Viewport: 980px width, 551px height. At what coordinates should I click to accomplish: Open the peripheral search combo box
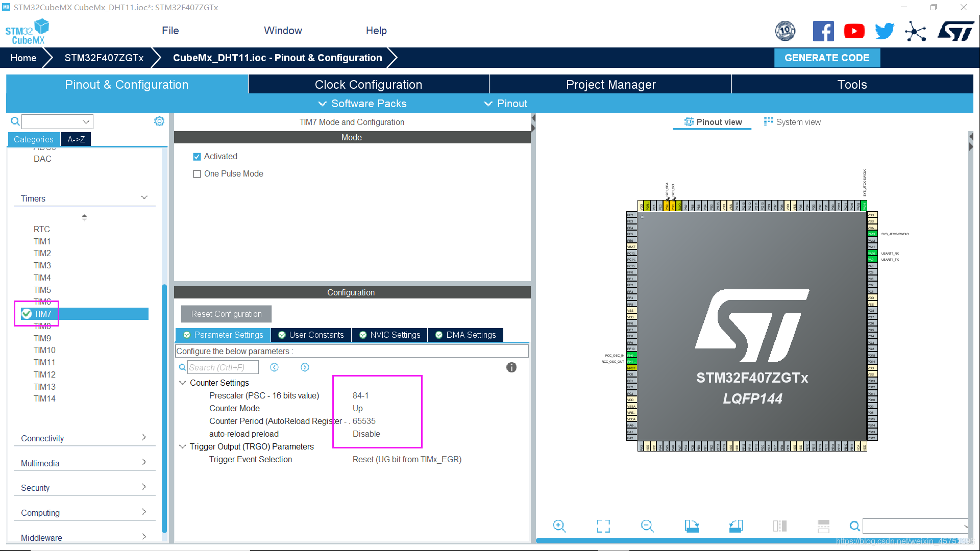(57, 121)
